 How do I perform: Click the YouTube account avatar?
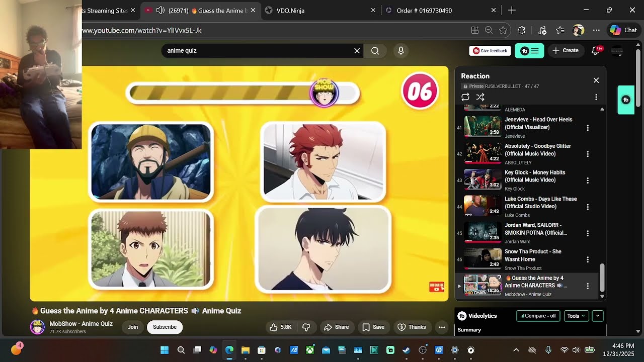pyautogui.click(x=617, y=50)
